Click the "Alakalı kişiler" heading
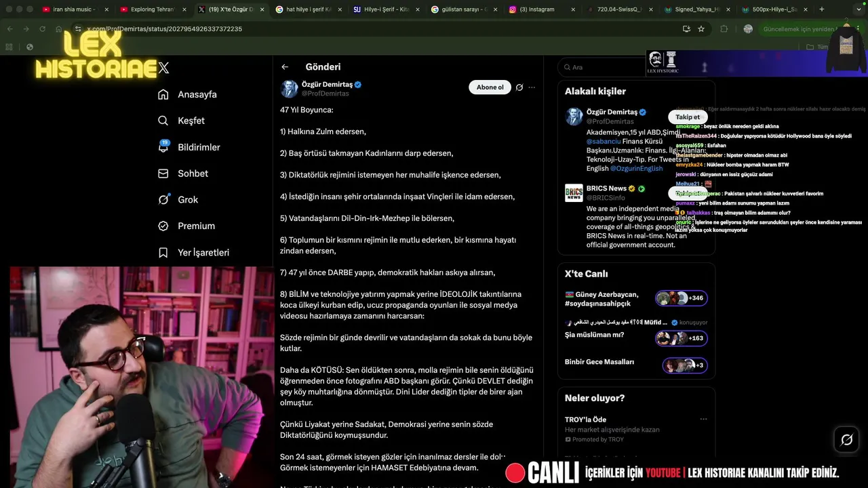The height and width of the screenshot is (488, 868). pyautogui.click(x=595, y=91)
